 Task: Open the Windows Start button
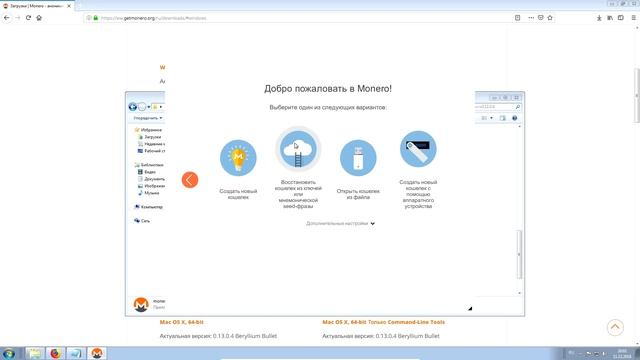(x=9, y=353)
